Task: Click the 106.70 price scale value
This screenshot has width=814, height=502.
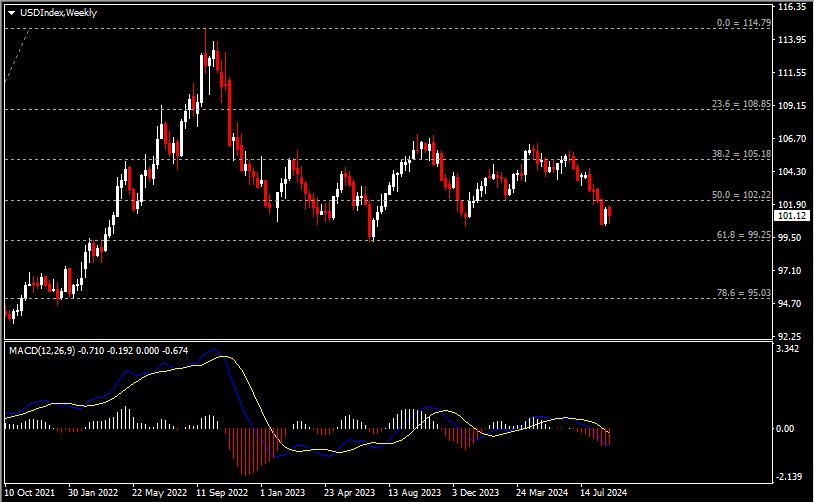Action: point(792,139)
